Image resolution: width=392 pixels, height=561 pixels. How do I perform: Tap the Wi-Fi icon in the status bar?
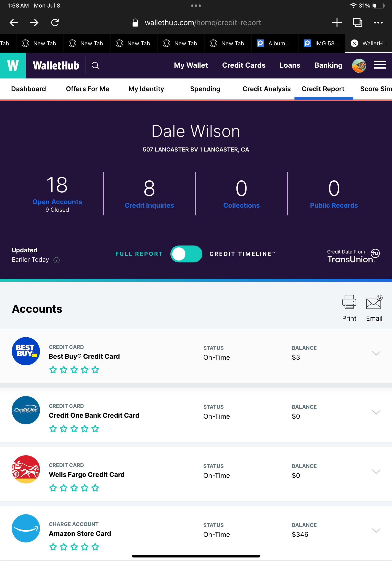[x=353, y=6]
